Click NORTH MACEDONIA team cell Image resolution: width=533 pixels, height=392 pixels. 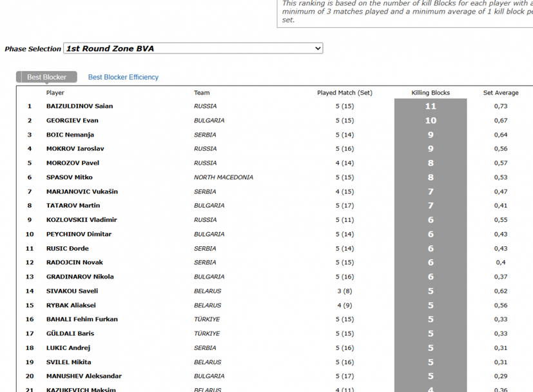pos(224,177)
